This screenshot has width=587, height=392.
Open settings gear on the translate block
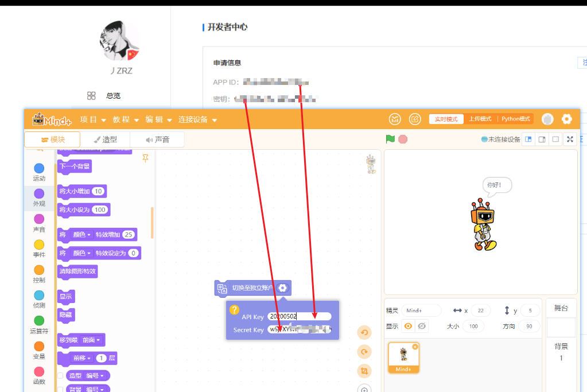(x=283, y=288)
